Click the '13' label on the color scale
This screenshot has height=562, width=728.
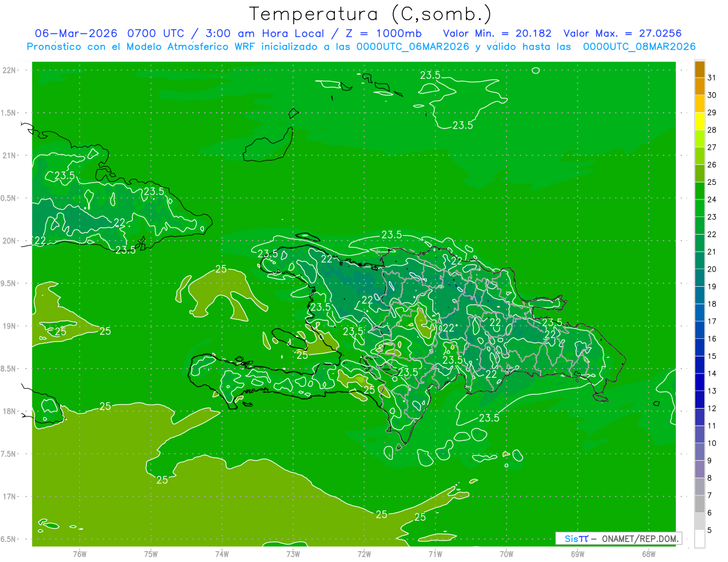tap(712, 391)
